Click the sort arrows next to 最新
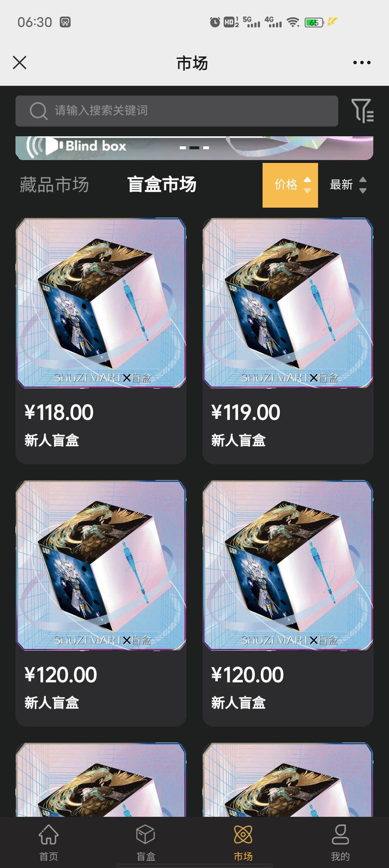Viewport: 389px width, 868px height. 363,185
